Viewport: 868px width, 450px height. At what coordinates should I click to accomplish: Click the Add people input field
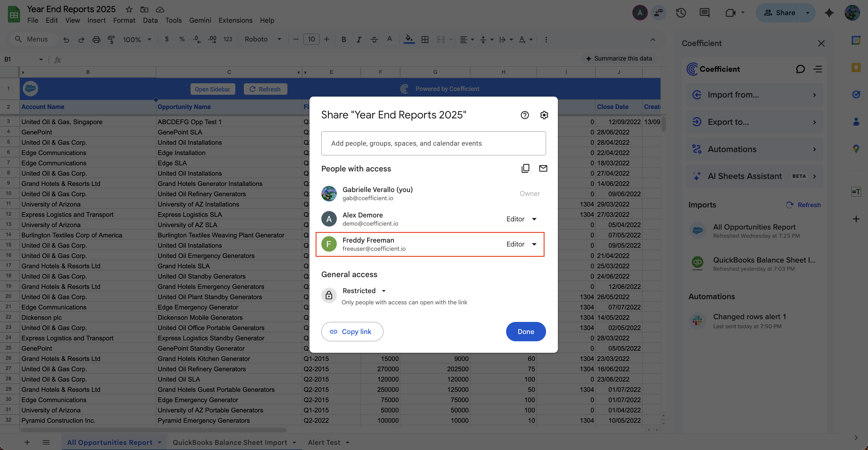click(x=433, y=143)
